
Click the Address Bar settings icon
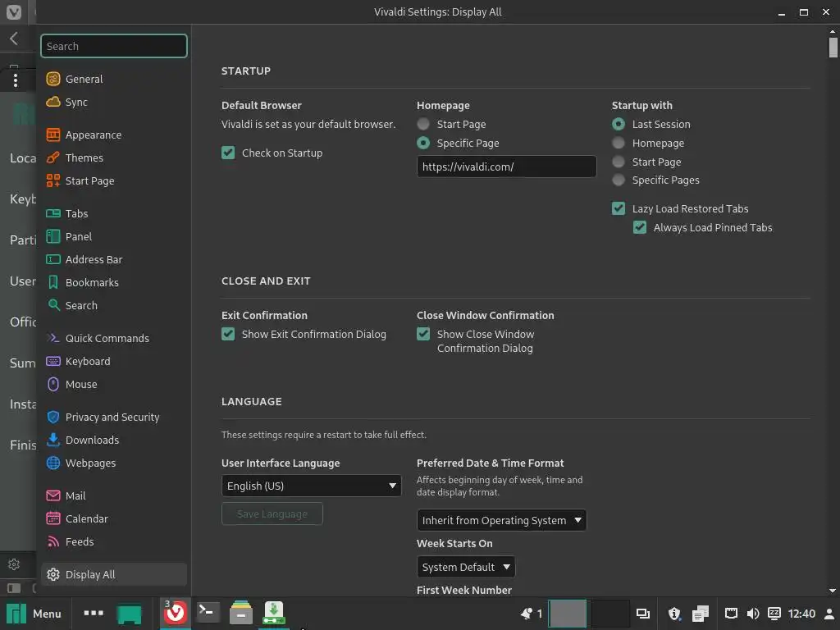53,260
